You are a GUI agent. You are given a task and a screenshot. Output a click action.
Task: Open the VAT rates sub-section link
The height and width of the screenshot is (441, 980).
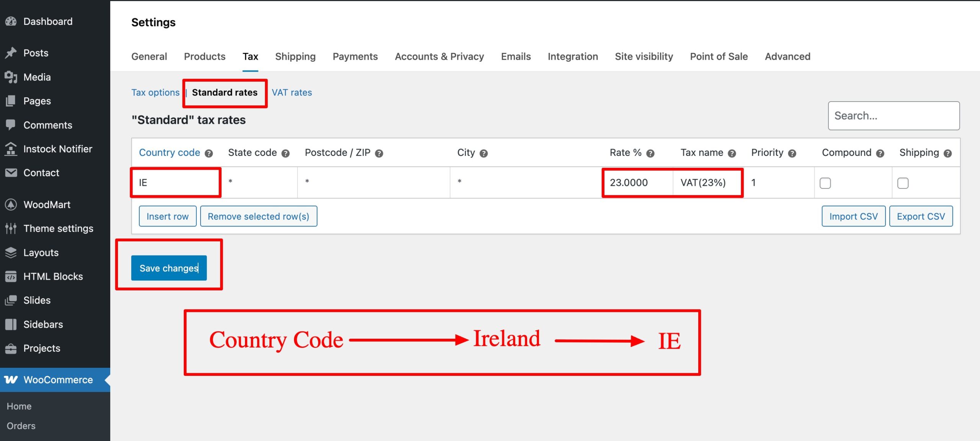292,92
